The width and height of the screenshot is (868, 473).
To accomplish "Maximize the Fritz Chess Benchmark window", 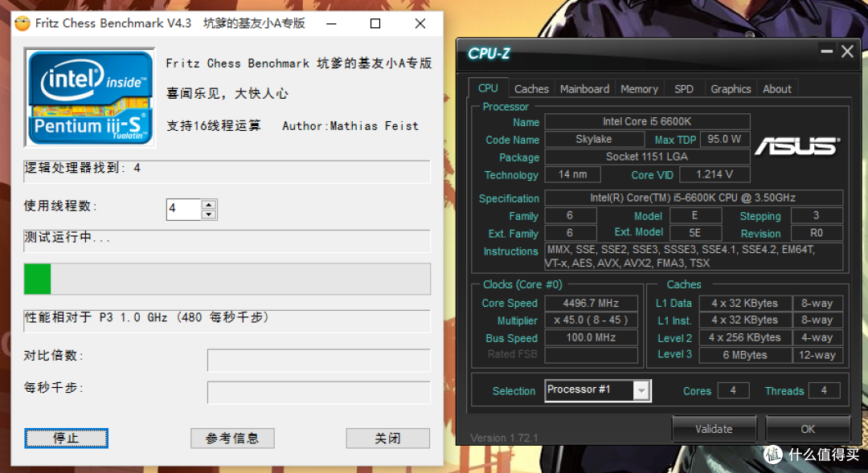I will click(x=375, y=24).
